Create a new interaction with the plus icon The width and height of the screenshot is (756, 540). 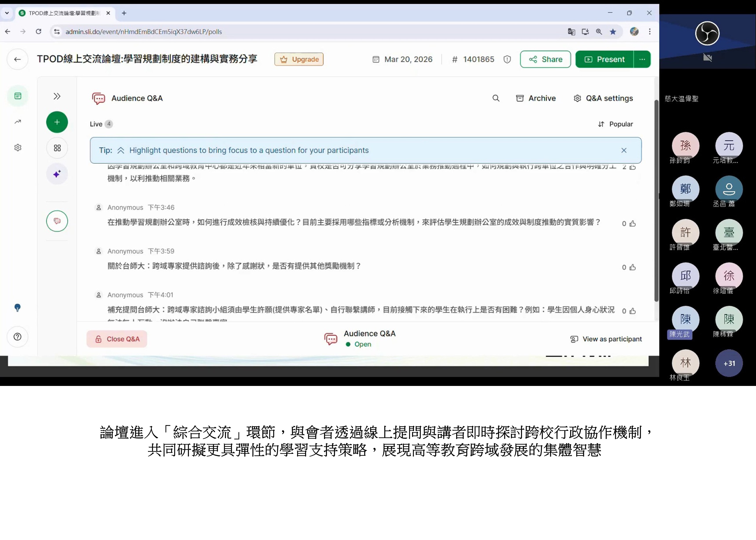[x=56, y=122]
